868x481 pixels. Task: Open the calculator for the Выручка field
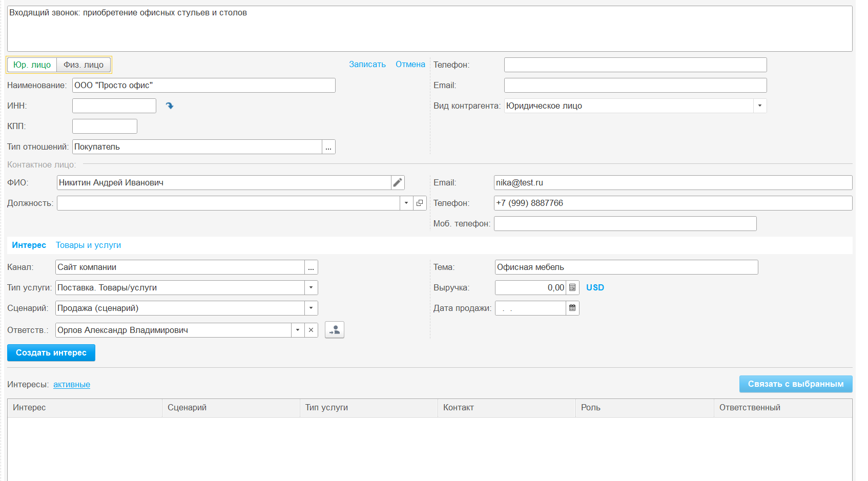(572, 288)
